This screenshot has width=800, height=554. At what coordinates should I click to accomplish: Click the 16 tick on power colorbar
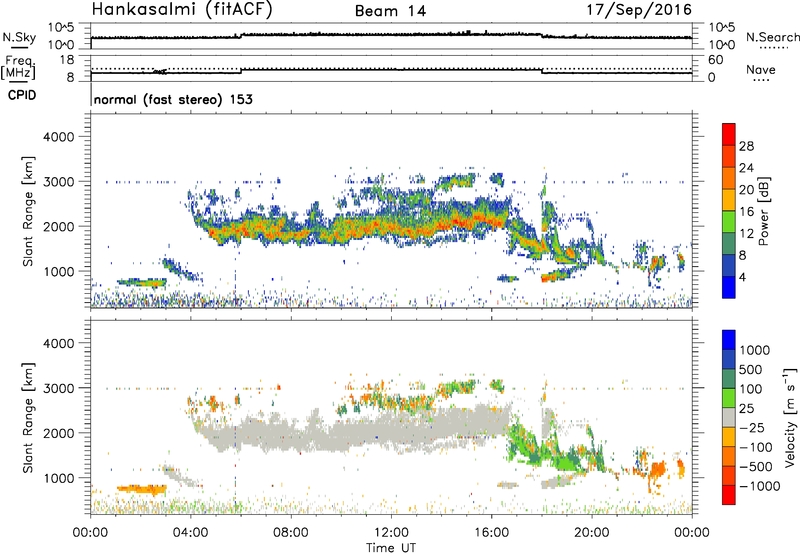click(746, 212)
